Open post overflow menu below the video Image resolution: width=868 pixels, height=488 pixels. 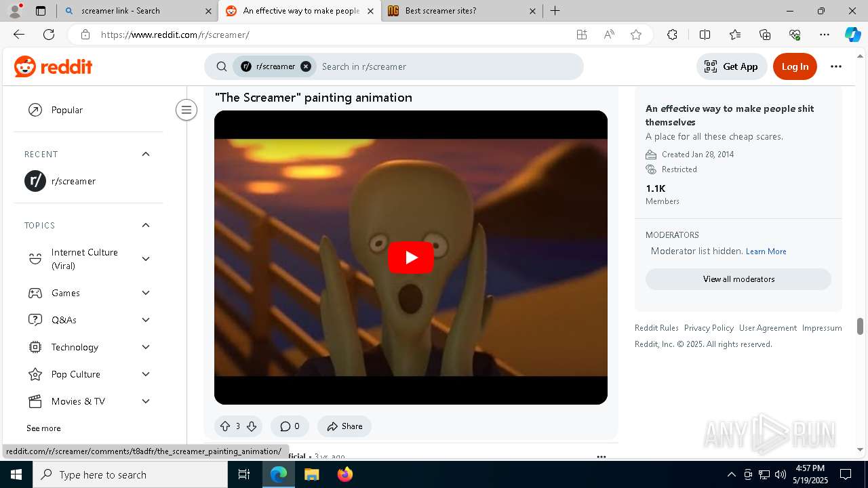tap(601, 457)
